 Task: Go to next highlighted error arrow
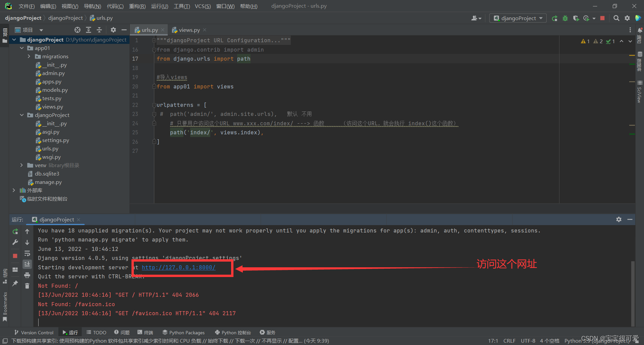click(630, 41)
